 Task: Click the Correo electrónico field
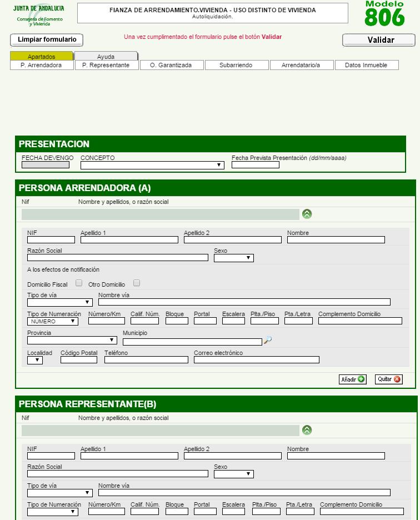coord(257,360)
